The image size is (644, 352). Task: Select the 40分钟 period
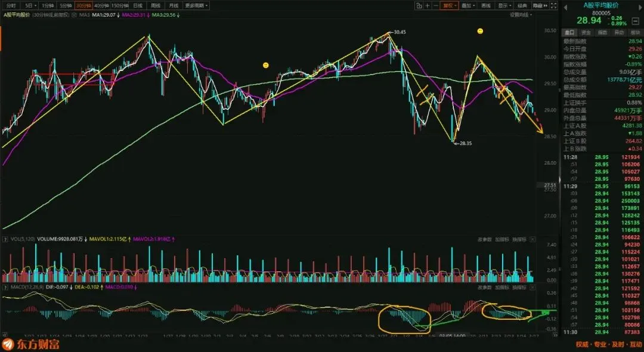click(x=101, y=6)
